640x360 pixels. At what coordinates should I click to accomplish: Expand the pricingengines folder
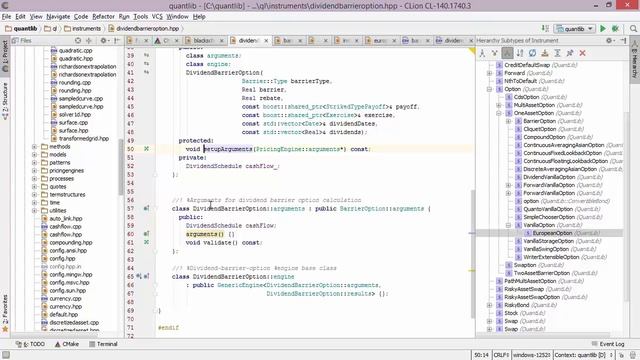35,171
